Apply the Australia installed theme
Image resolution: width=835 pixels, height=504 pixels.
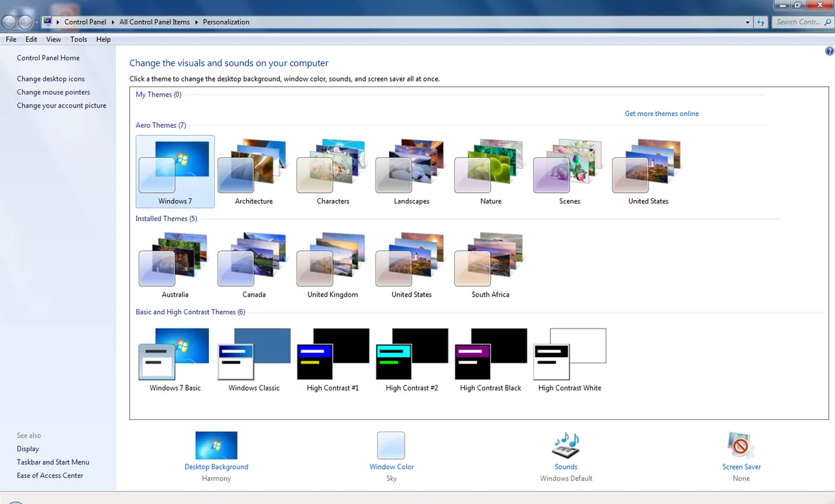coord(175,265)
